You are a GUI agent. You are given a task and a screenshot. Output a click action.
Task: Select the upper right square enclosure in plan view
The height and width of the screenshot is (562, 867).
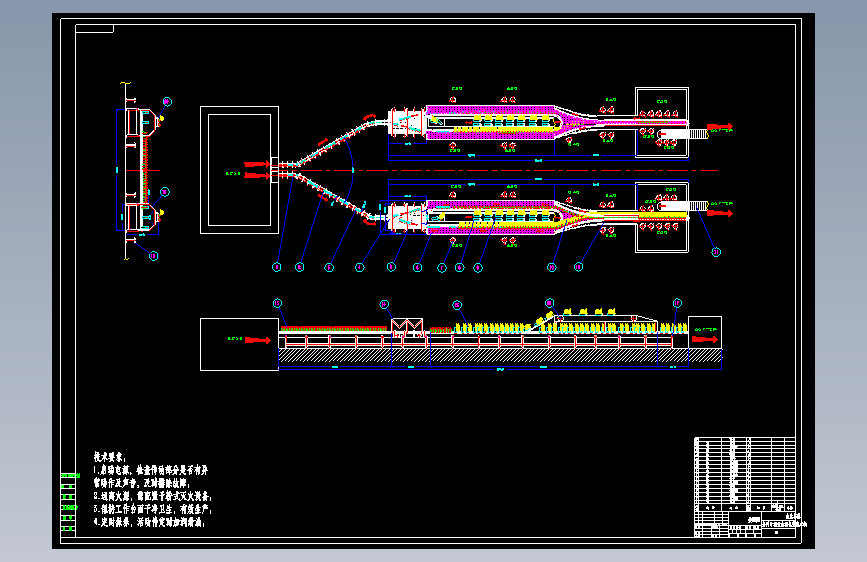pos(662,122)
